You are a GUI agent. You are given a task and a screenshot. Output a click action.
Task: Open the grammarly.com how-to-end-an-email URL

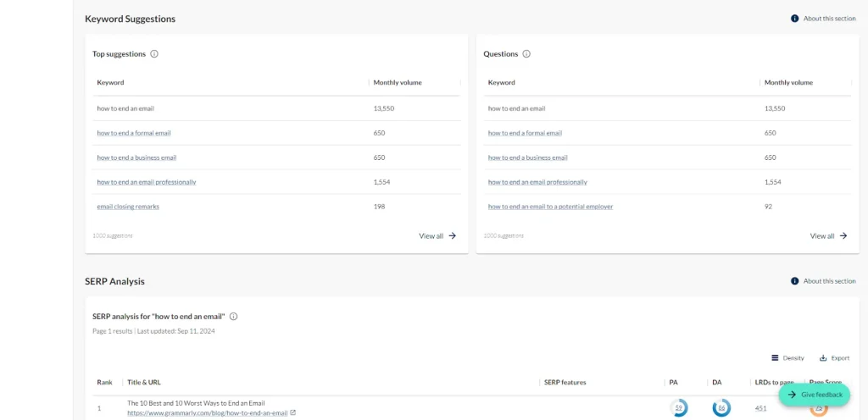208,413
